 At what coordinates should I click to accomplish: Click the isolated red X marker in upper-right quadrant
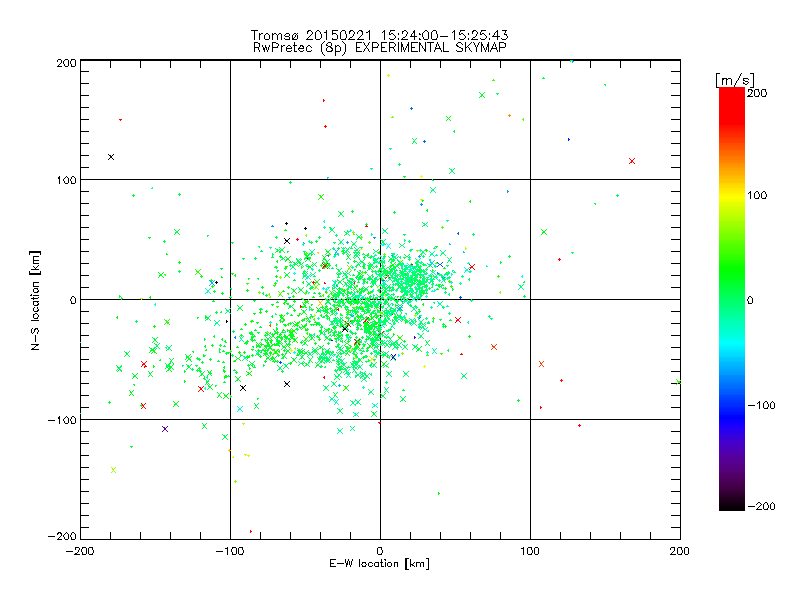(632, 161)
